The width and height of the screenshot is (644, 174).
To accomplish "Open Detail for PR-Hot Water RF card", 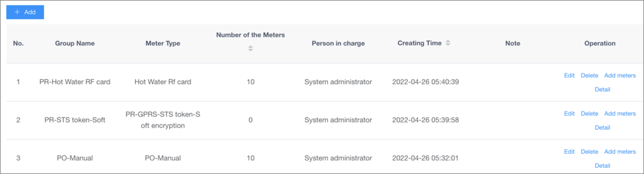I will pos(602,89).
